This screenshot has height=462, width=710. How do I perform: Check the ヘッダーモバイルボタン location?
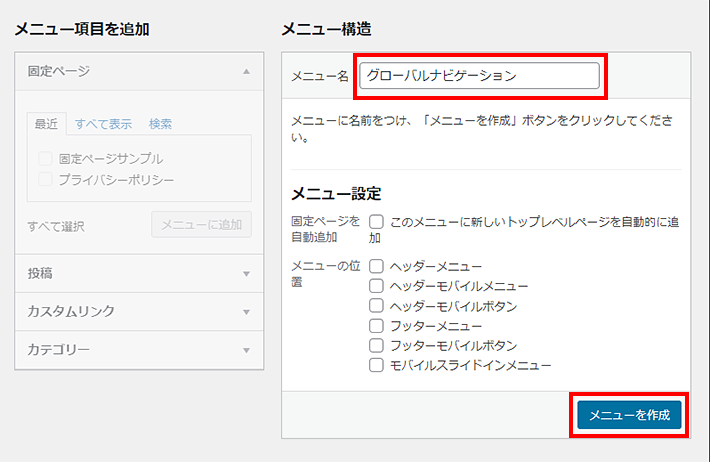pyautogui.click(x=376, y=306)
